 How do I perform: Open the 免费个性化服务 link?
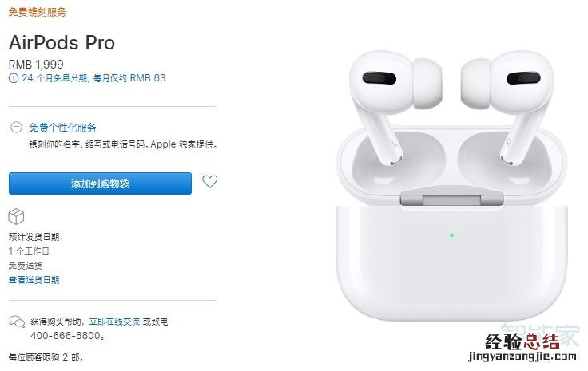(62, 128)
